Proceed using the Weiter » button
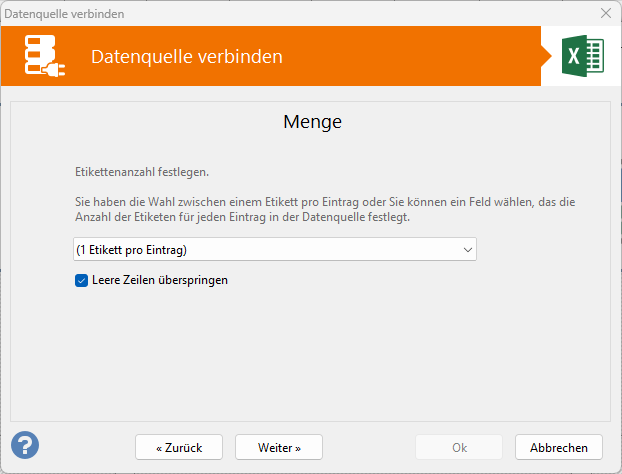Viewport: 622px width, 474px height. [x=279, y=446]
